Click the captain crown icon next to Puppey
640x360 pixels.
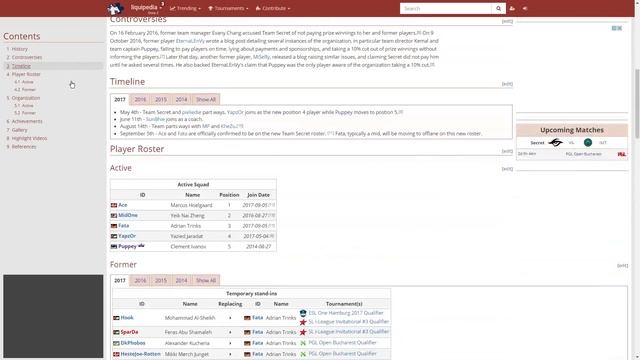tap(141, 245)
